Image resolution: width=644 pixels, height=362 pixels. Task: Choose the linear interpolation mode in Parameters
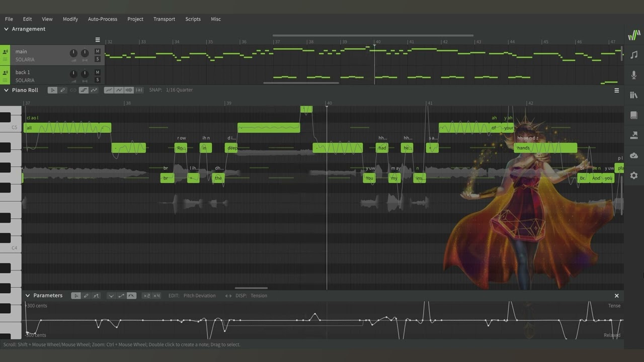(x=121, y=296)
